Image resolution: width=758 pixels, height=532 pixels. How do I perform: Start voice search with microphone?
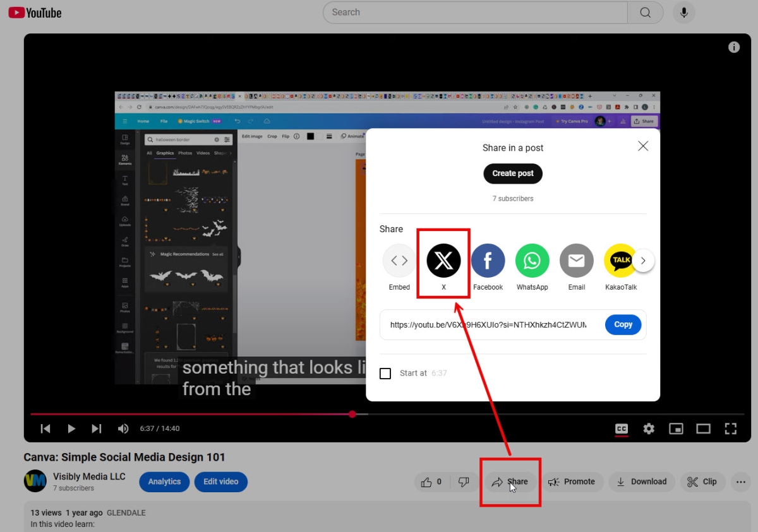683,13
